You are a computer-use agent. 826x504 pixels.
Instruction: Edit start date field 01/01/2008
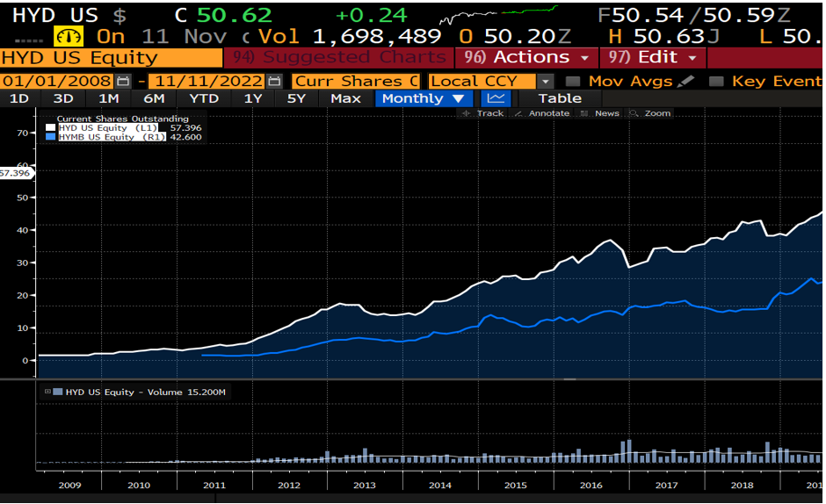tap(57, 81)
